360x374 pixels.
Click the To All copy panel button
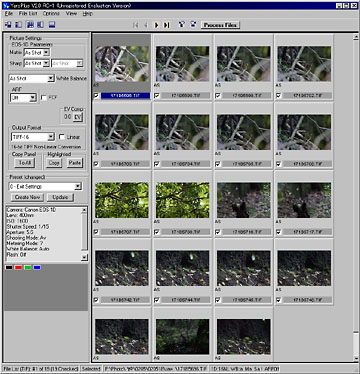(x=25, y=163)
